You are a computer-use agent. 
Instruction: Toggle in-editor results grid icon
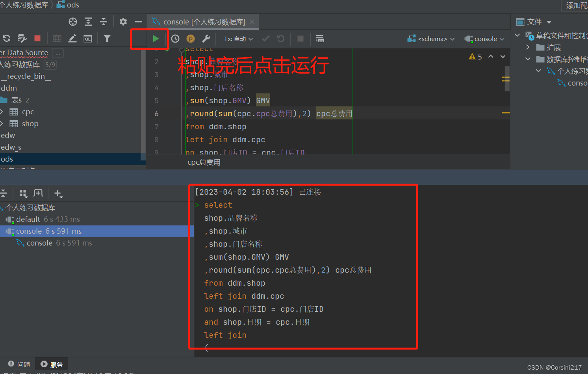(x=320, y=39)
